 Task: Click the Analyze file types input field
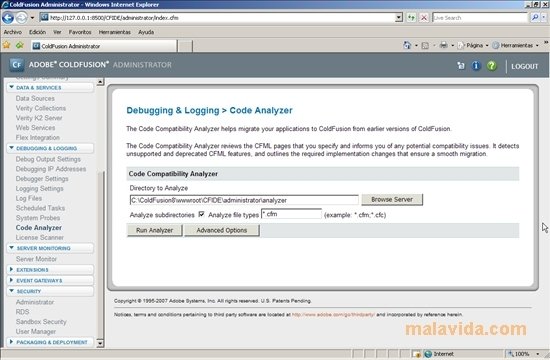point(291,214)
